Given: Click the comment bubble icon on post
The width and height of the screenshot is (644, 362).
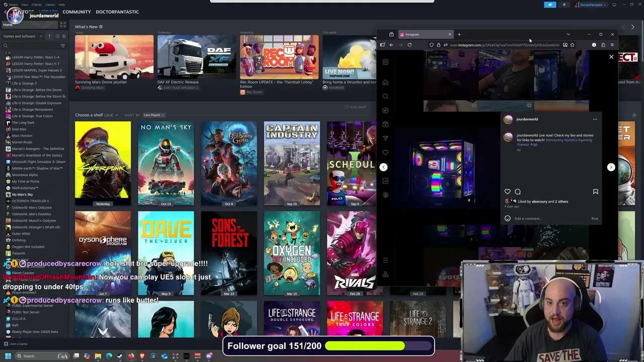Looking at the screenshot, I should 518,192.
